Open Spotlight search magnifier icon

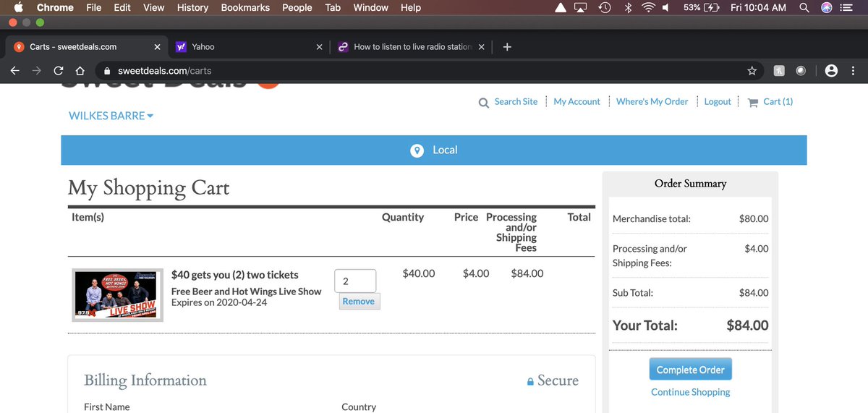pyautogui.click(x=804, y=7)
